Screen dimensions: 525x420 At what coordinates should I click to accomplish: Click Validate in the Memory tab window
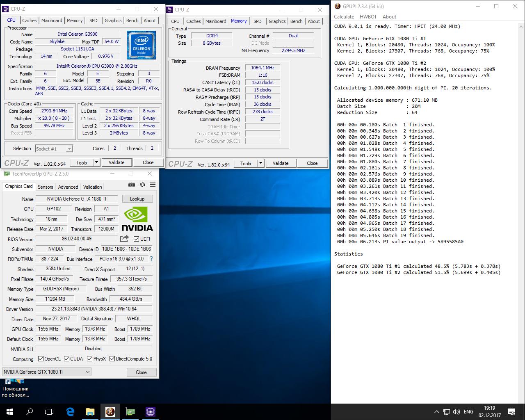pyautogui.click(x=281, y=163)
